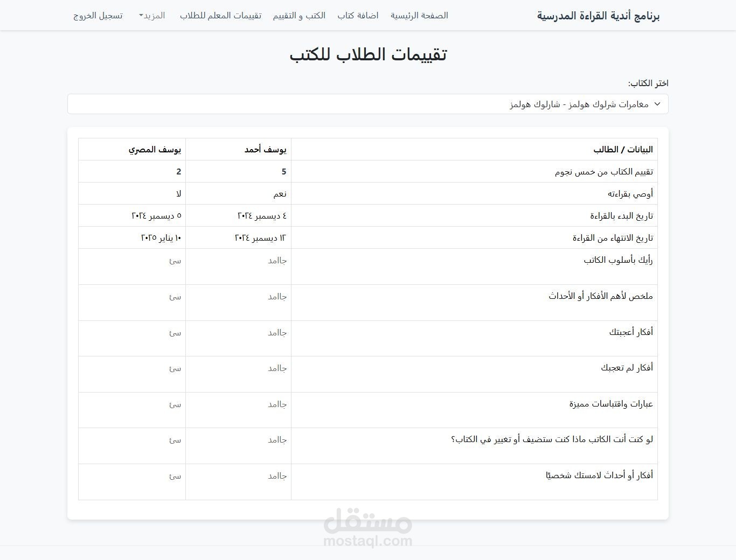Click end date ١٠ يناير ٢٠٢٥

coord(161,238)
